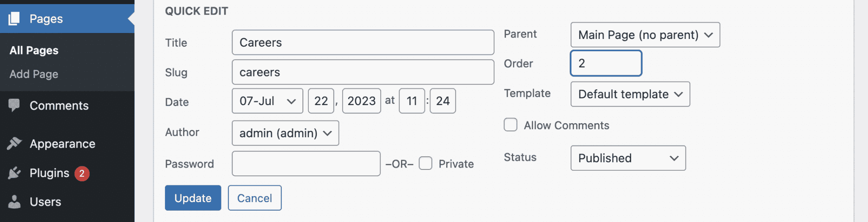Image resolution: width=868 pixels, height=222 pixels.
Task: Go to All Pages submenu item
Action: 34,50
